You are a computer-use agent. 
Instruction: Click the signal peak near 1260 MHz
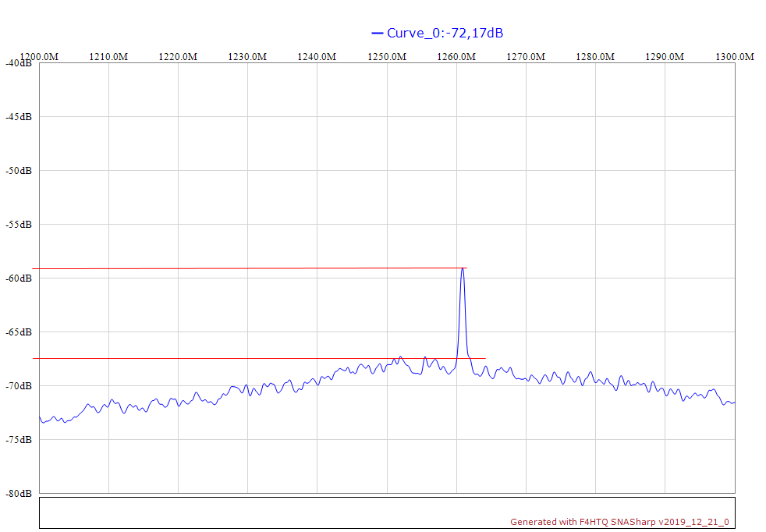pos(463,269)
